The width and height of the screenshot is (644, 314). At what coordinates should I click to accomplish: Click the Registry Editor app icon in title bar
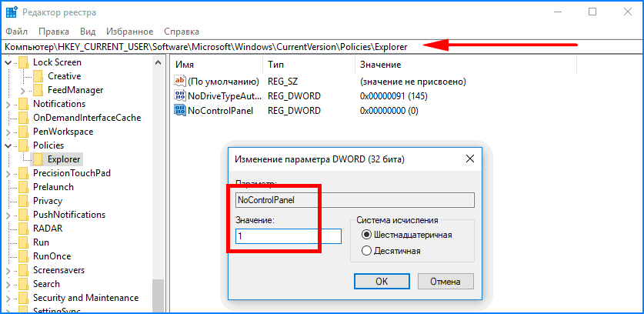pos(12,12)
